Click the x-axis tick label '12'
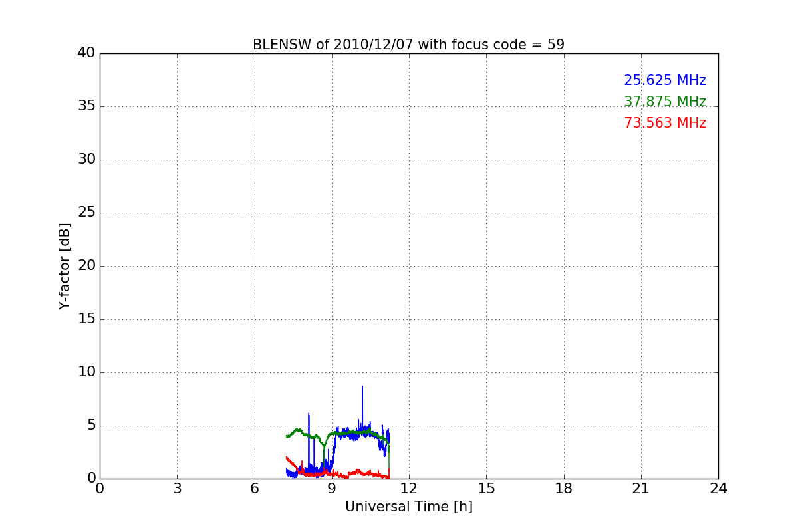This screenshot has width=798, height=532. (409, 489)
